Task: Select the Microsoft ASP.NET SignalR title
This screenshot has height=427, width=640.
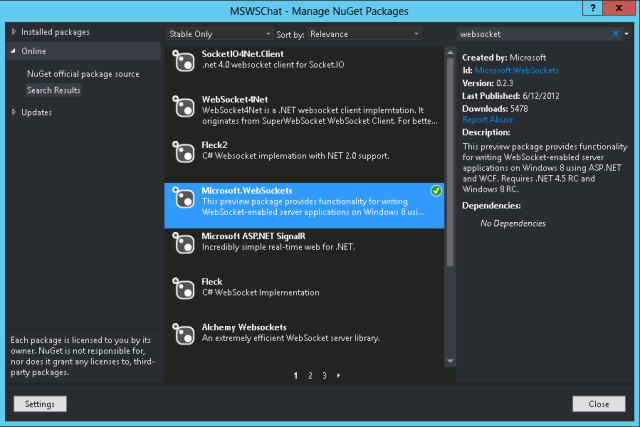Action: tap(253, 236)
